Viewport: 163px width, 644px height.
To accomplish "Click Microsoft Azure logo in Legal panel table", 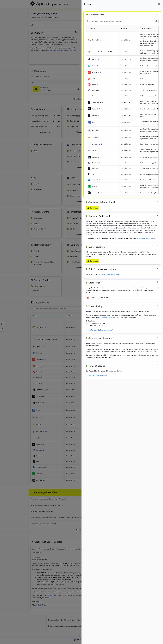I will (x=89, y=180).
